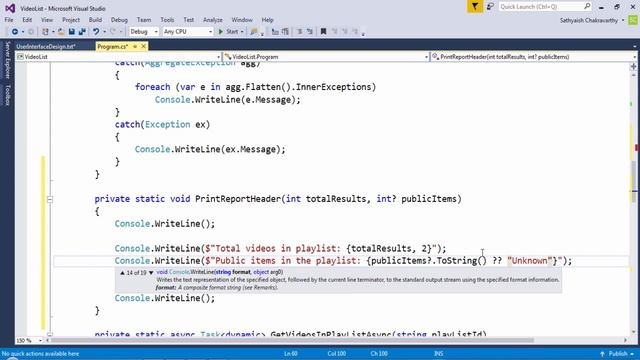
Task: Click the horizontal scrollbar thumb
Action: tap(292, 340)
